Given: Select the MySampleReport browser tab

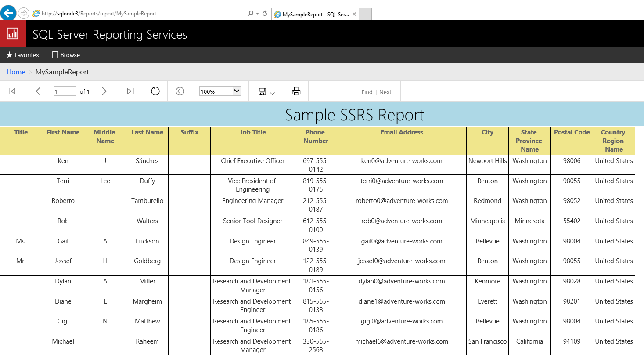Looking at the screenshot, I should click(315, 14).
